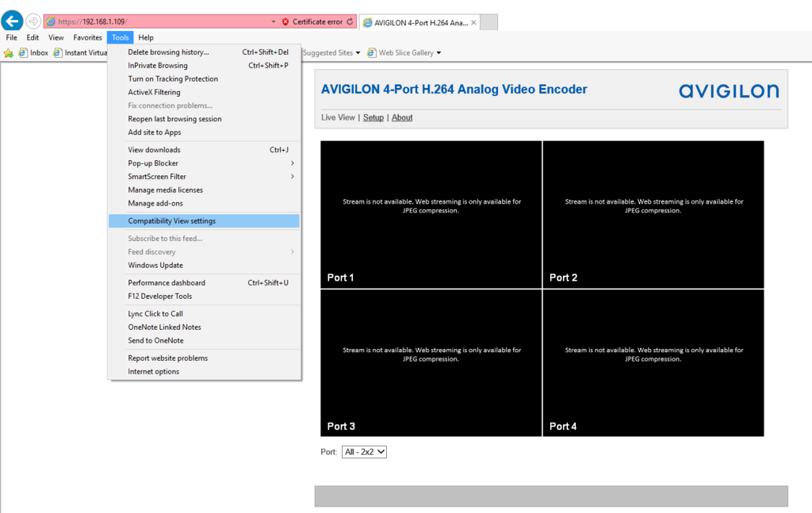This screenshot has width=812, height=513.
Task: Choose Delete browsing history from Tools menu
Action: 204,52
